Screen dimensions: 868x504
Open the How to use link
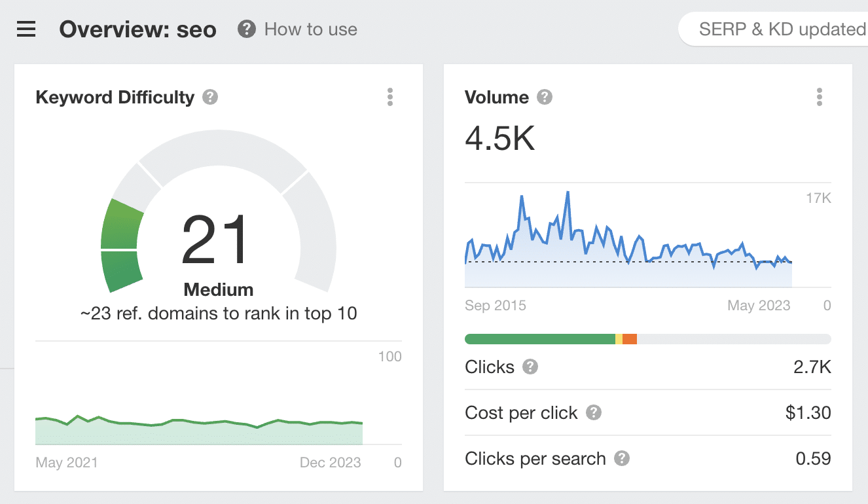pos(311,29)
